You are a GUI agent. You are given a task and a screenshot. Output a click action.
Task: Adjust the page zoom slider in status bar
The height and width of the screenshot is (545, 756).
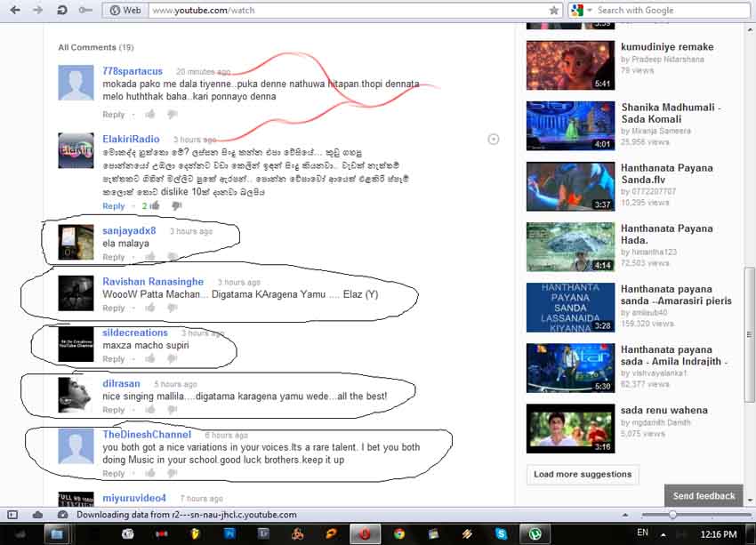coord(672,515)
